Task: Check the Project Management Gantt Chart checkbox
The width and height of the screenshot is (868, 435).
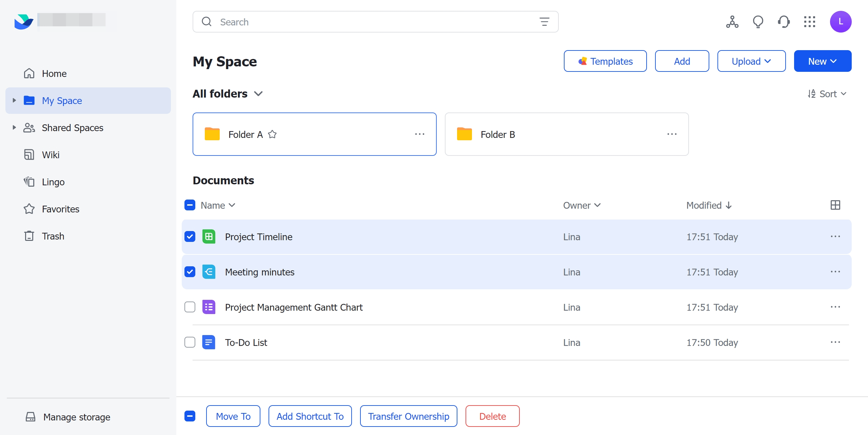Action: point(190,307)
